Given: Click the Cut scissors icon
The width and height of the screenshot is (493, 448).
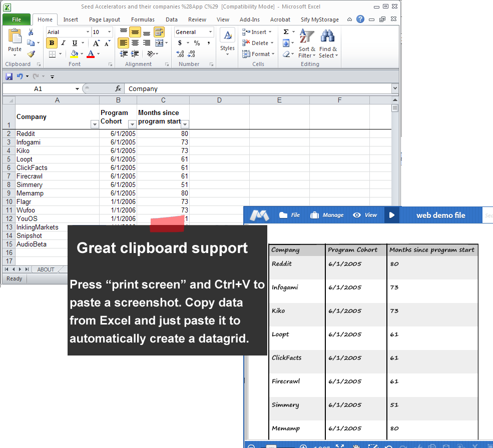Looking at the screenshot, I should [31, 32].
